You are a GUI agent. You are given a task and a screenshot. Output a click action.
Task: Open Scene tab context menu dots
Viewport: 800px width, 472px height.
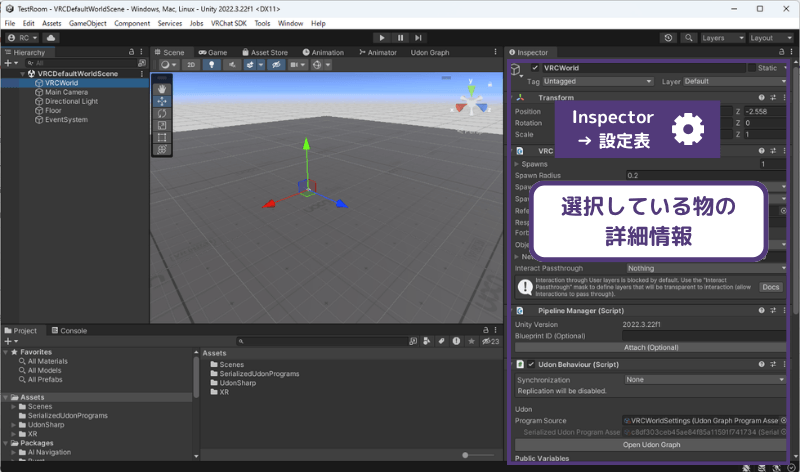[495, 52]
